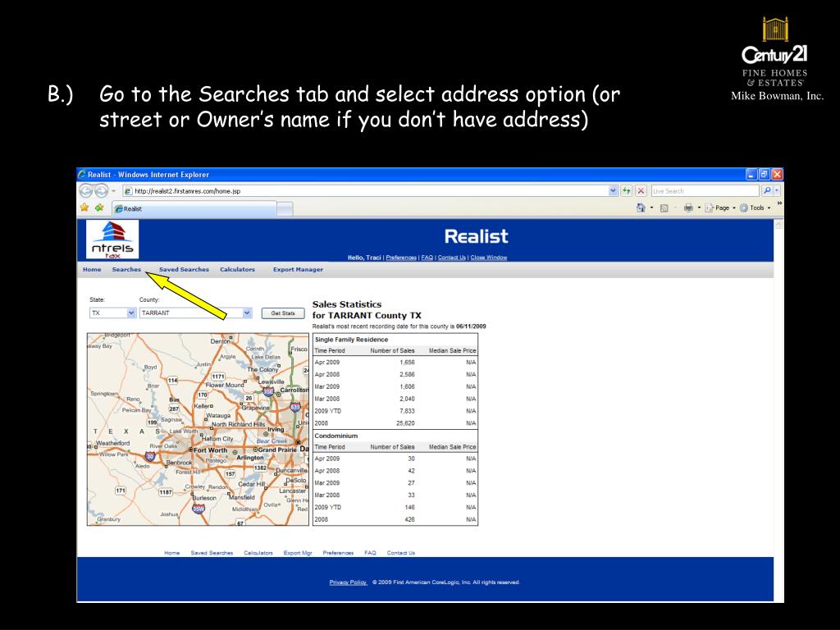Image resolution: width=840 pixels, height=630 pixels.
Task: Click the 2008 sales value 25,620
Action: (405, 423)
